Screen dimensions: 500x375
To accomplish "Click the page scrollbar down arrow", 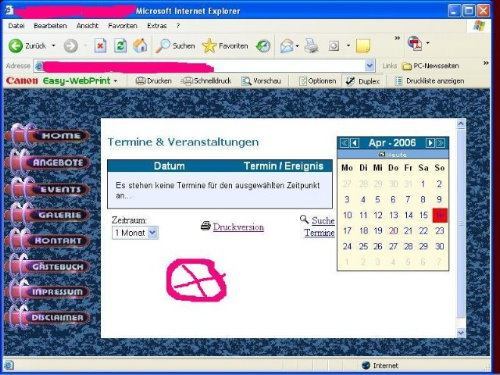I will pos(461,333).
